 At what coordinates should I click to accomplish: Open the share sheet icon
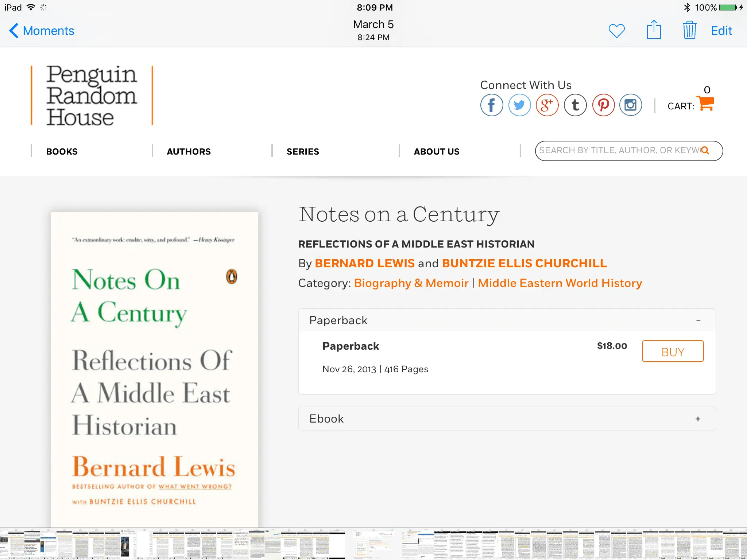point(654,30)
